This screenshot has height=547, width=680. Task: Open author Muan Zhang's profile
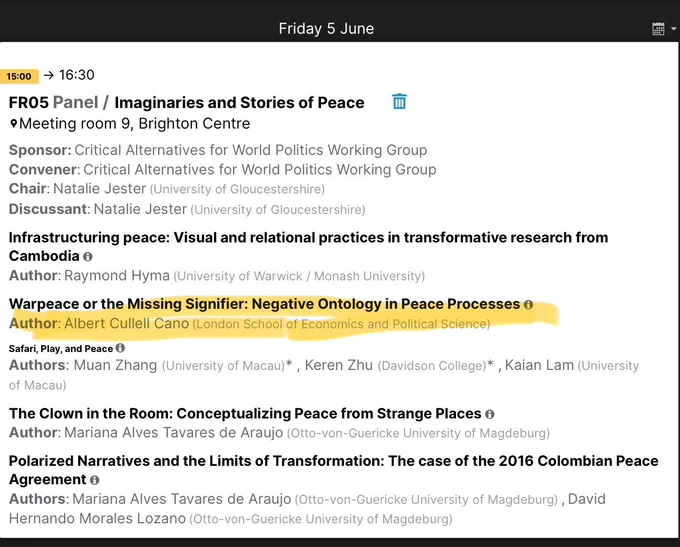pos(115,365)
